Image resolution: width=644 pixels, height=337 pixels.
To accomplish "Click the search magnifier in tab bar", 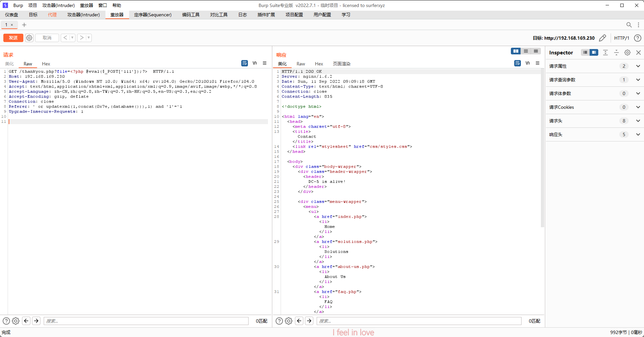I will [629, 25].
